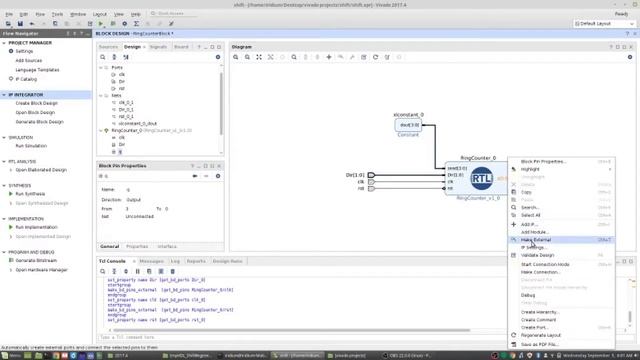Click Generate Bitstream in Flow Navigator
Image resolution: width=640 pixels, height=360 pixels.
coord(36,260)
